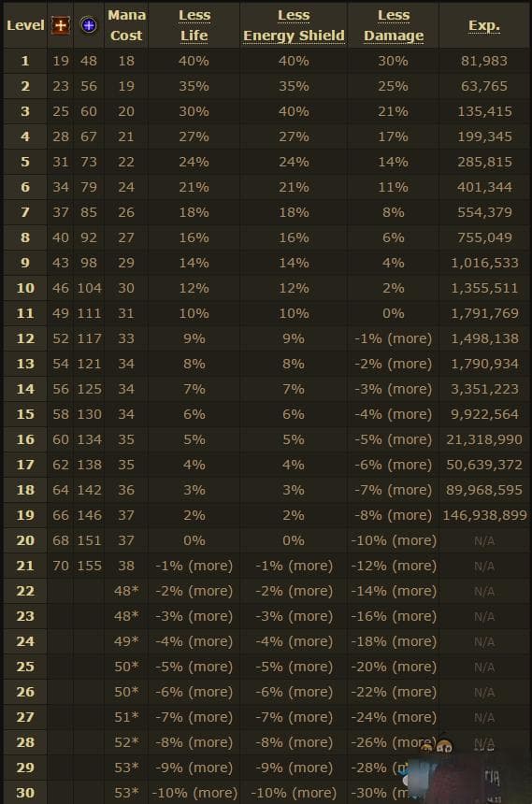The image size is (532, 804).
Task: Click the -10% (more) damage cell at level 20
Action: pyautogui.click(x=394, y=540)
